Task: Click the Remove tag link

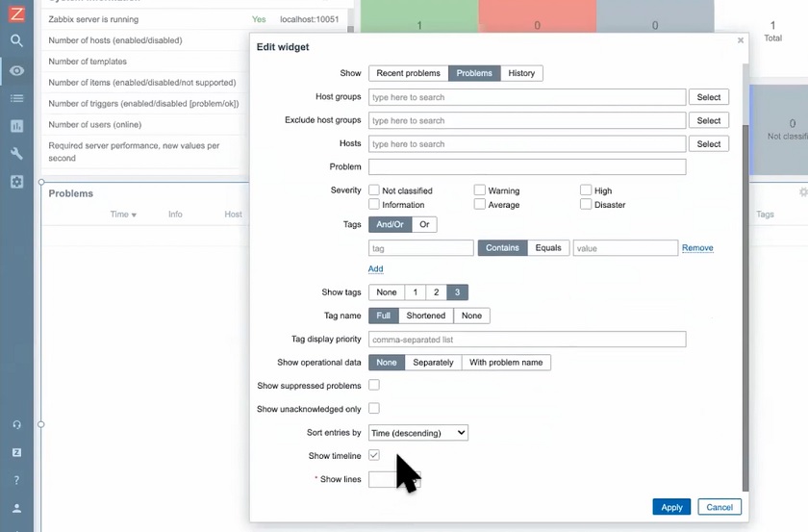Action: (x=697, y=248)
